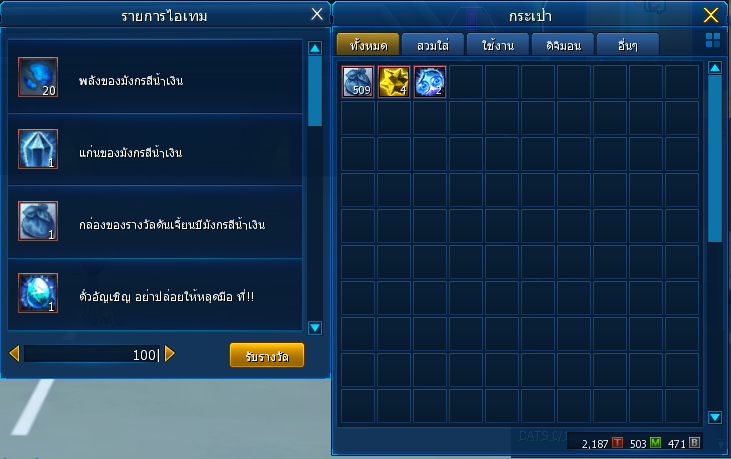The width and height of the screenshot is (731, 459).
Task: Select the inventory pouch with 509 count
Action: tap(358, 82)
